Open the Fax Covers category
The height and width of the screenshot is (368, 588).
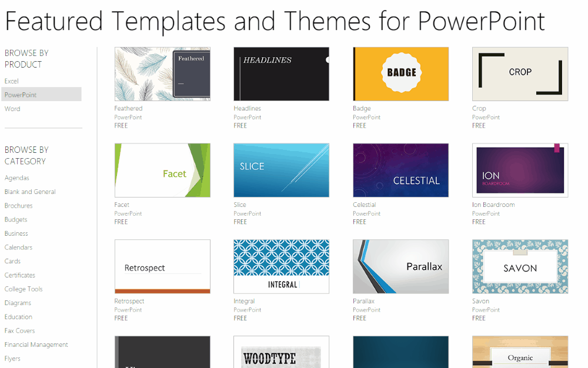(x=19, y=330)
